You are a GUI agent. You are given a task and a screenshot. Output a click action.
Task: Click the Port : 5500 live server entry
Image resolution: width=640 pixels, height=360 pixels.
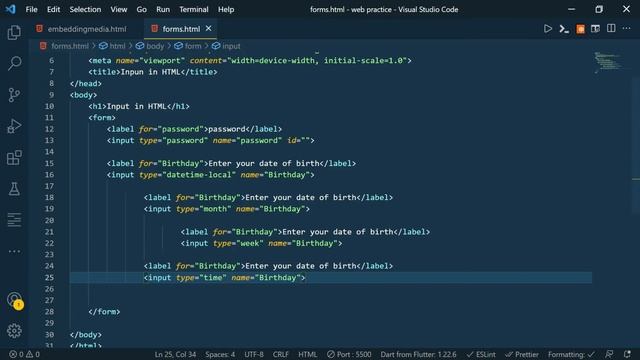349,354
